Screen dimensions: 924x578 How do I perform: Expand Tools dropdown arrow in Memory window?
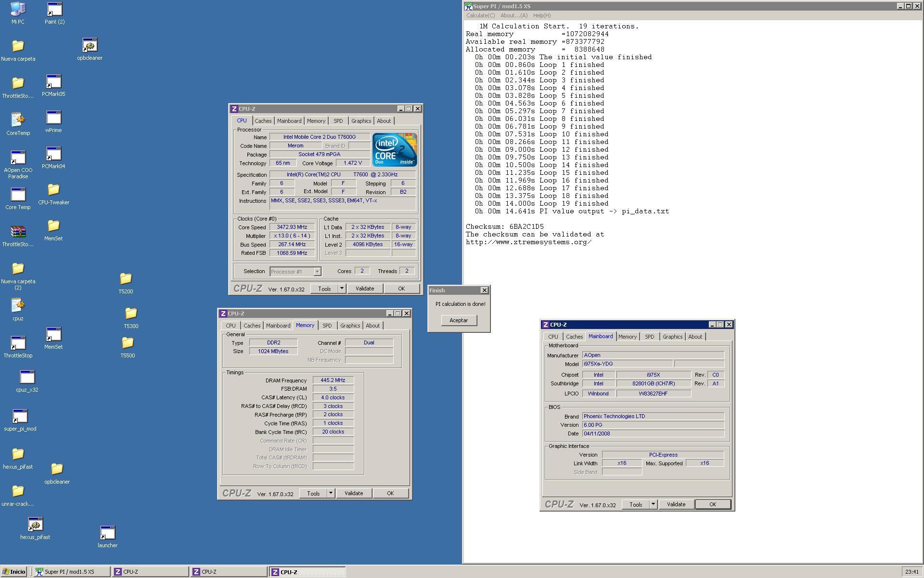pos(331,493)
